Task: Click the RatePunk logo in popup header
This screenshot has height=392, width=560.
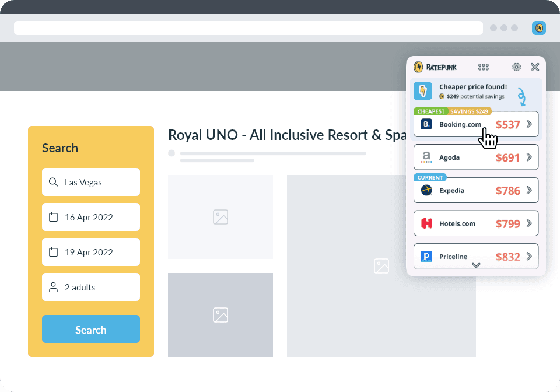Action: tap(435, 67)
